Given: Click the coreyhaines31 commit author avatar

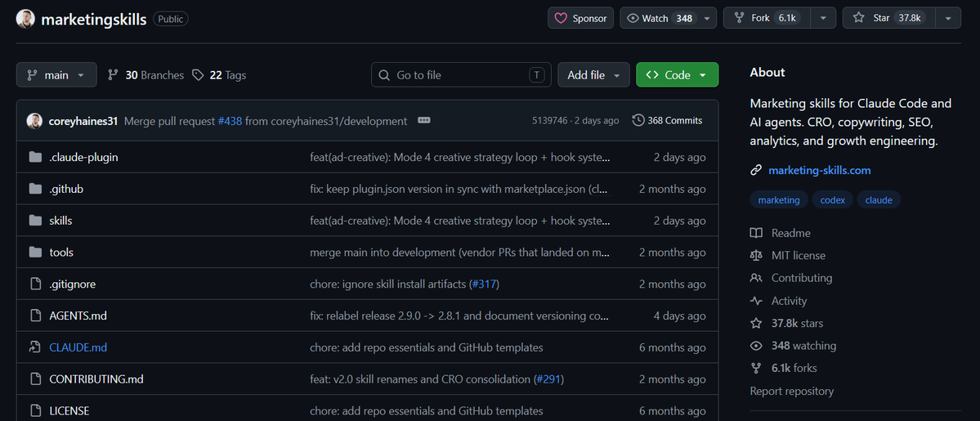Looking at the screenshot, I should tap(34, 121).
